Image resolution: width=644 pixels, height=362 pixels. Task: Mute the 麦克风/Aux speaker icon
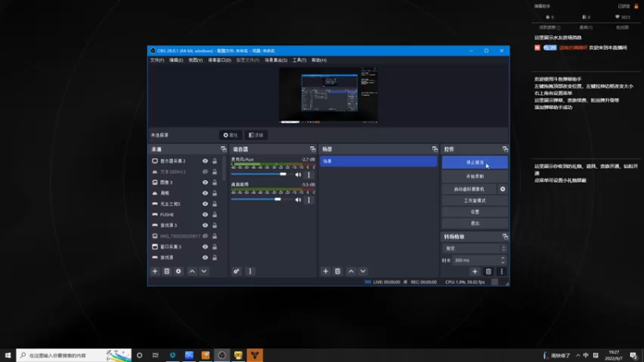tap(298, 175)
